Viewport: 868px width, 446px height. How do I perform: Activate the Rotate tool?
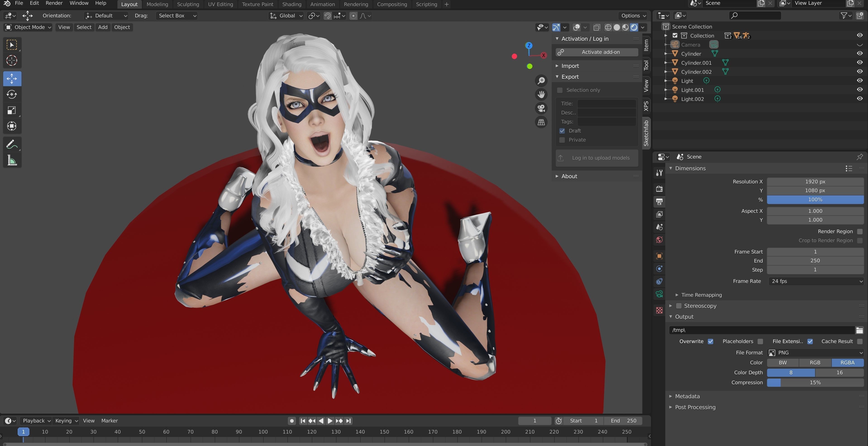coord(12,94)
